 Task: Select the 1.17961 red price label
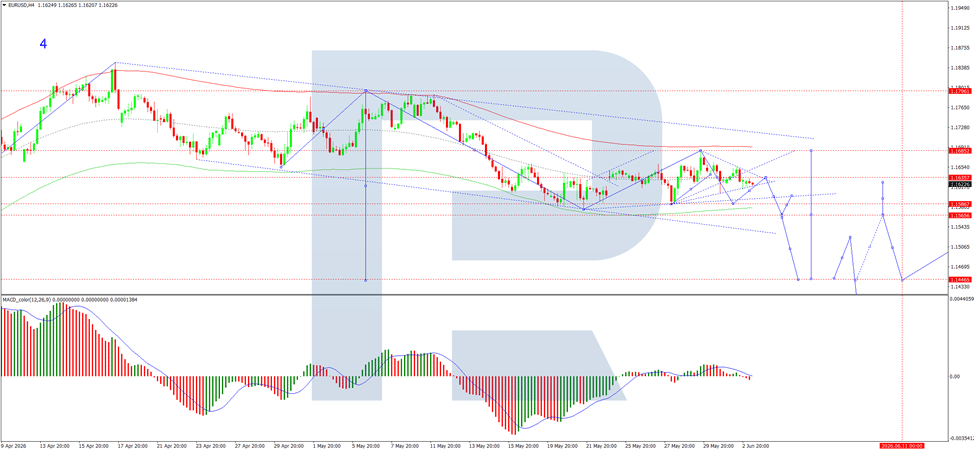959,91
